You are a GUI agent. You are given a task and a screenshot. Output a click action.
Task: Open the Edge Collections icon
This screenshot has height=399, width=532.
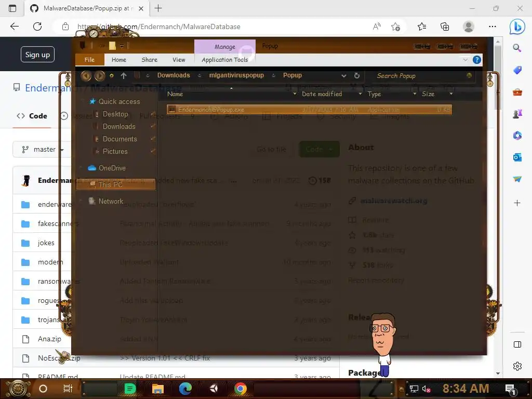[x=445, y=26]
